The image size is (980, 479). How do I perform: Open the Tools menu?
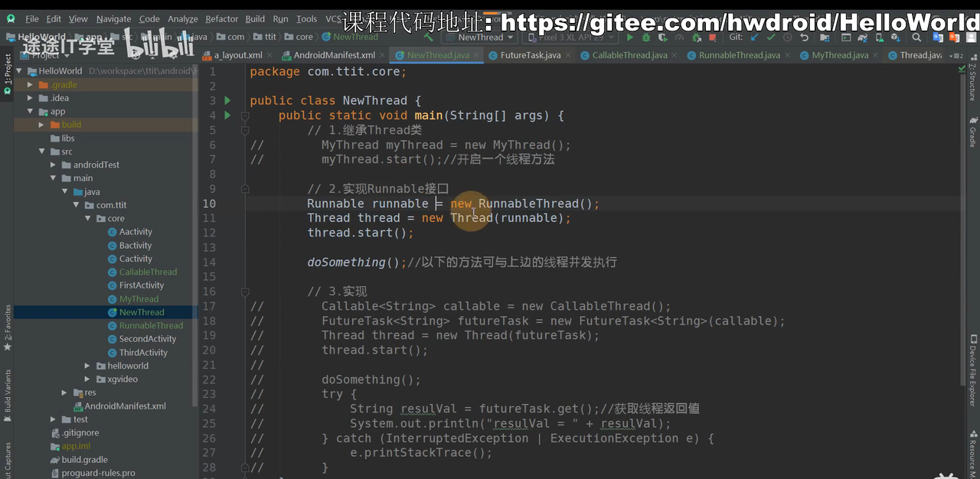pos(306,18)
